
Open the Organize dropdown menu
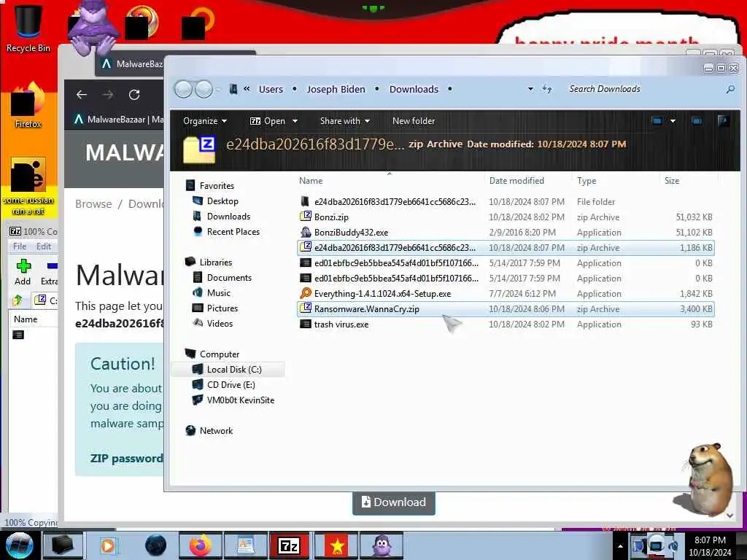(x=205, y=121)
